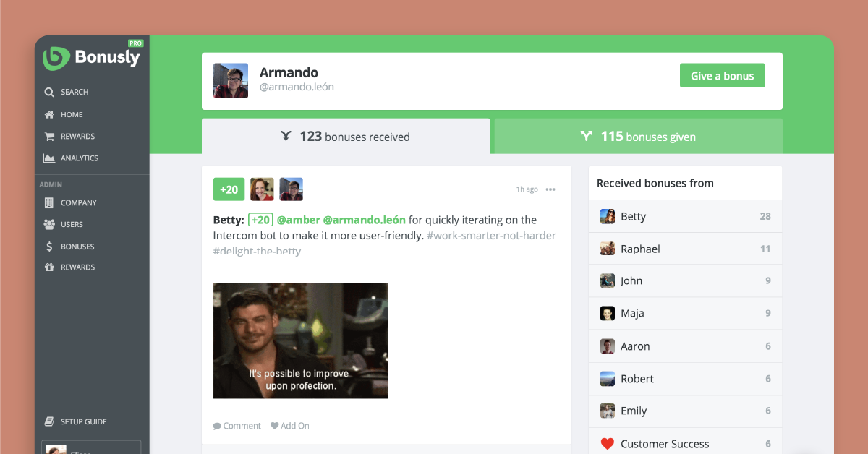This screenshot has height=454, width=868.
Task: Click the green +20 badge atop the post
Action: click(229, 189)
